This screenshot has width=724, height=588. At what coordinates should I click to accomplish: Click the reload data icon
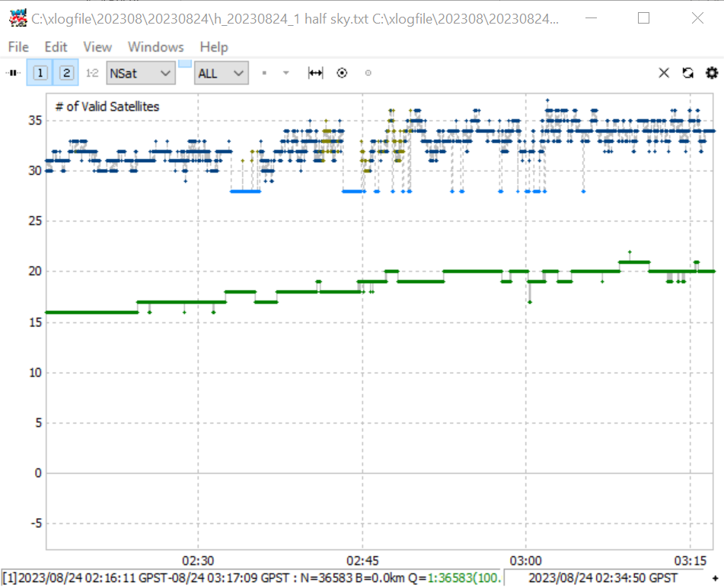(x=688, y=73)
